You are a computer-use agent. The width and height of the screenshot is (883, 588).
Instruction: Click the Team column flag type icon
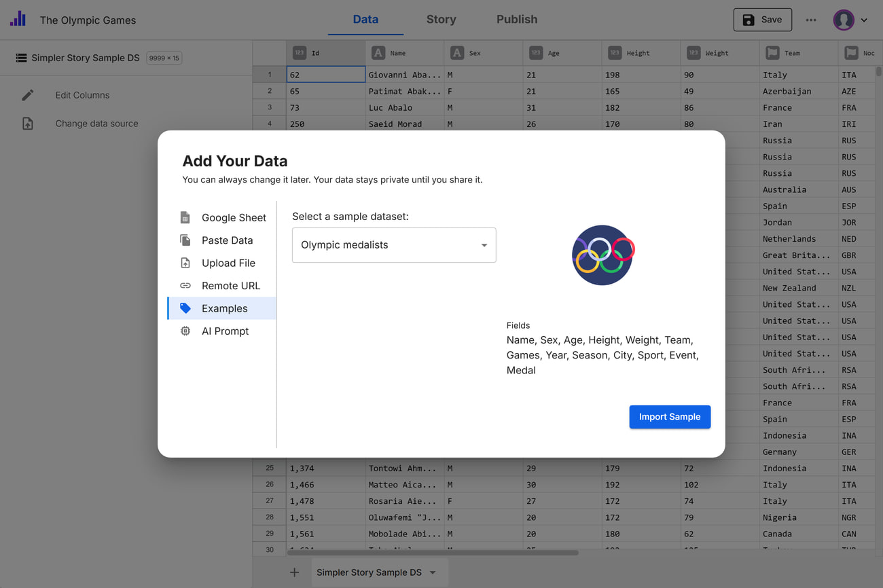click(772, 53)
